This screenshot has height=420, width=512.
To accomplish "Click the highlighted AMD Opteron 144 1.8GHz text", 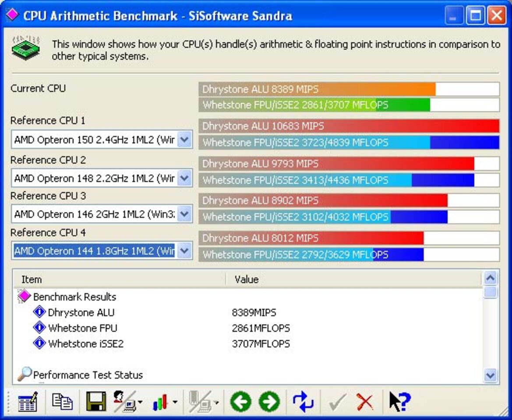I will pyautogui.click(x=94, y=251).
